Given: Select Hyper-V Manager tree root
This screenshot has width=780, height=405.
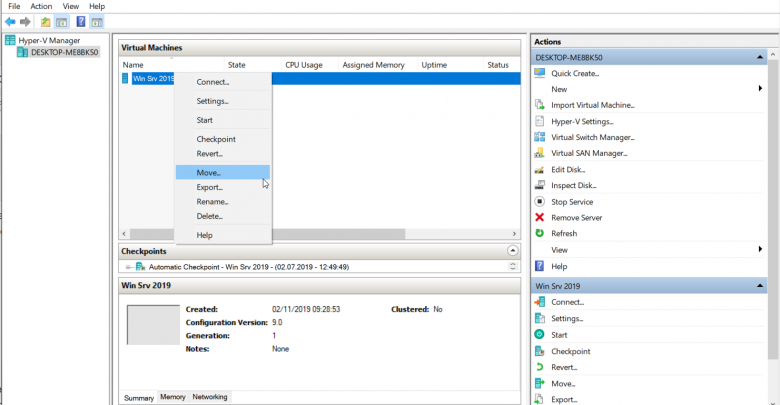Looking at the screenshot, I should coord(49,40).
